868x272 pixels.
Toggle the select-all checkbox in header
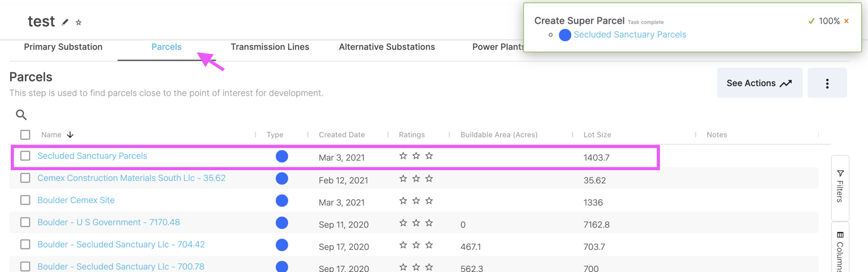25,135
